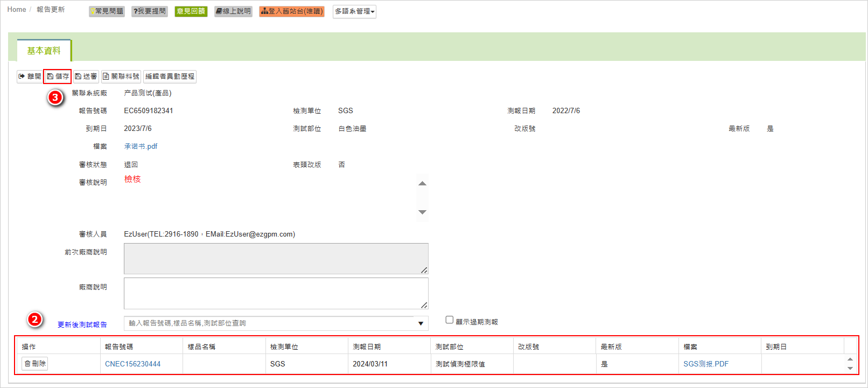Image resolution: width=868 pixels, height=388 pixels.
Task: Select the 基本資料 tab
Action: [44, 51]
